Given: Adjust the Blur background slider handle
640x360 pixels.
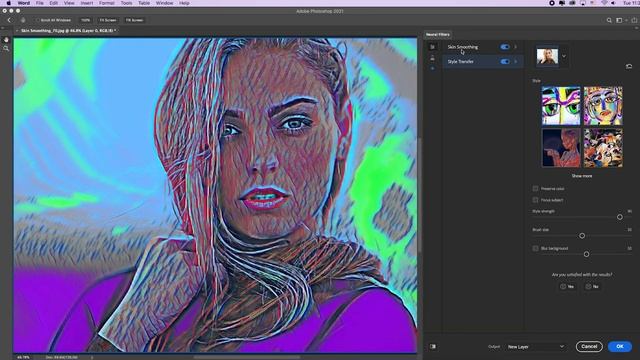Looking at the screenshot, I should 587,254.
